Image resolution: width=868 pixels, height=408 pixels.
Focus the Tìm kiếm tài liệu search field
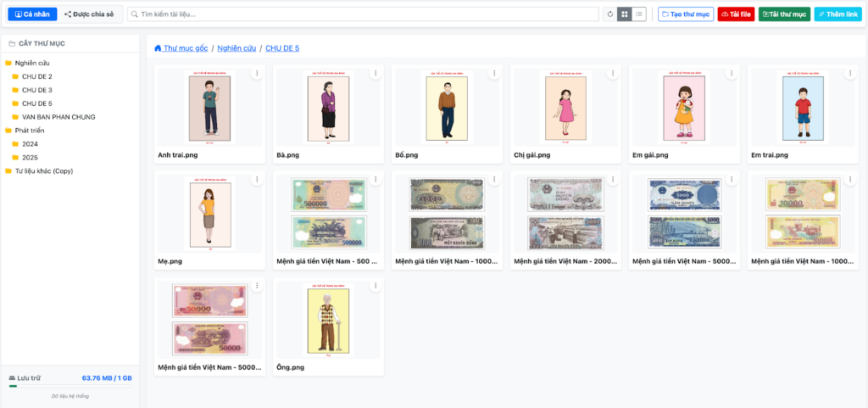tap(364, 14)
